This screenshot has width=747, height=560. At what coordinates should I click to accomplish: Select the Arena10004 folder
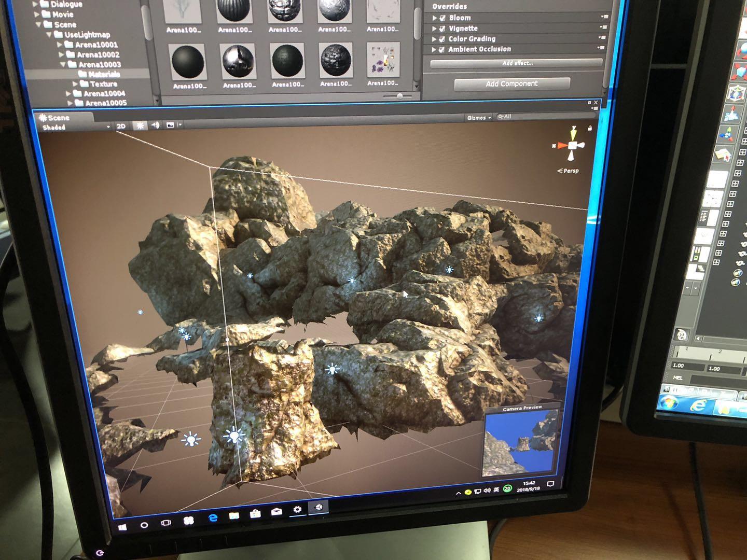pyautogui.click(x=99, y=93)
